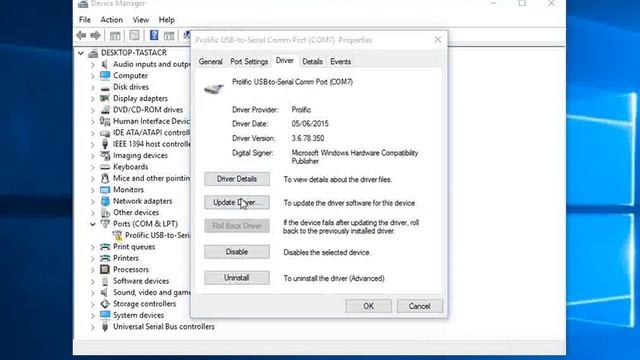Click the Storage controllers icon

tap(105, 304)
